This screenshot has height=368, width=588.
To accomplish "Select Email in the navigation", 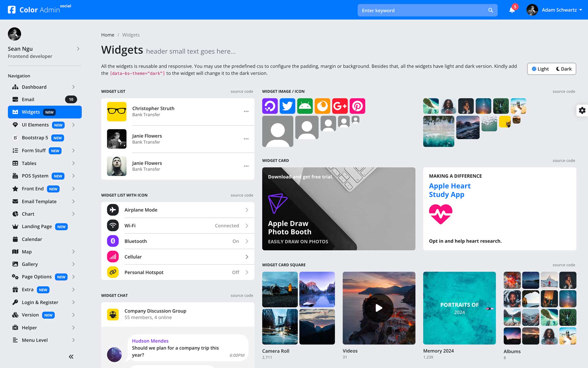I will pyautogui.click(x=28, y=99).
